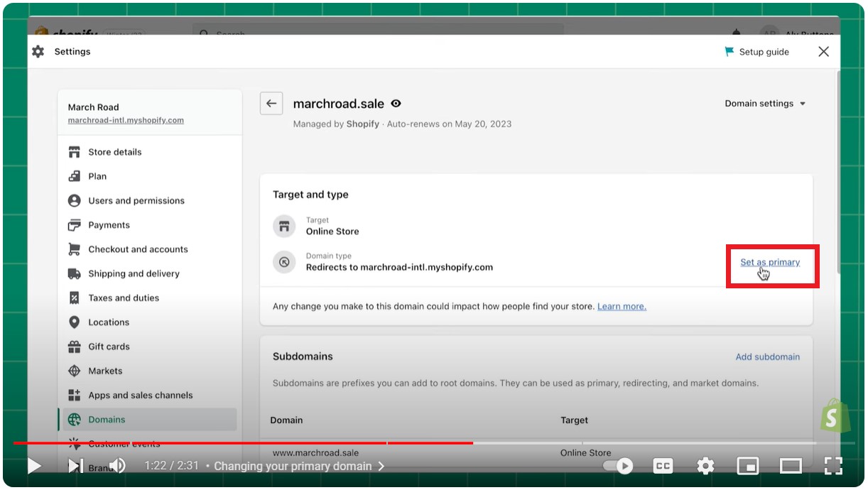
Task: Click Add subdomain
Action: [x=767, y=356]
